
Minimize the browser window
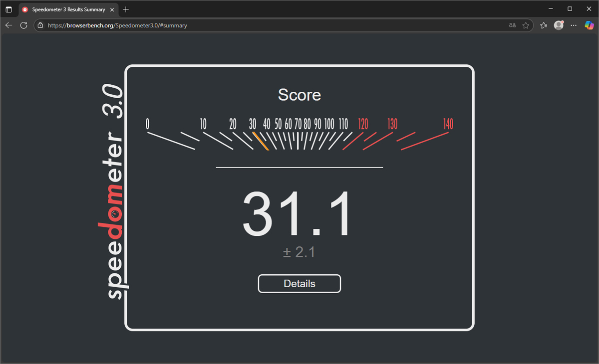pyautogui.click(x=551, y=9)
